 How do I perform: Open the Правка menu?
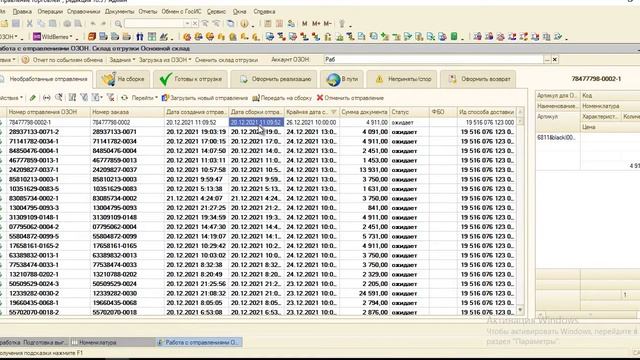click(x=22, y=11)
